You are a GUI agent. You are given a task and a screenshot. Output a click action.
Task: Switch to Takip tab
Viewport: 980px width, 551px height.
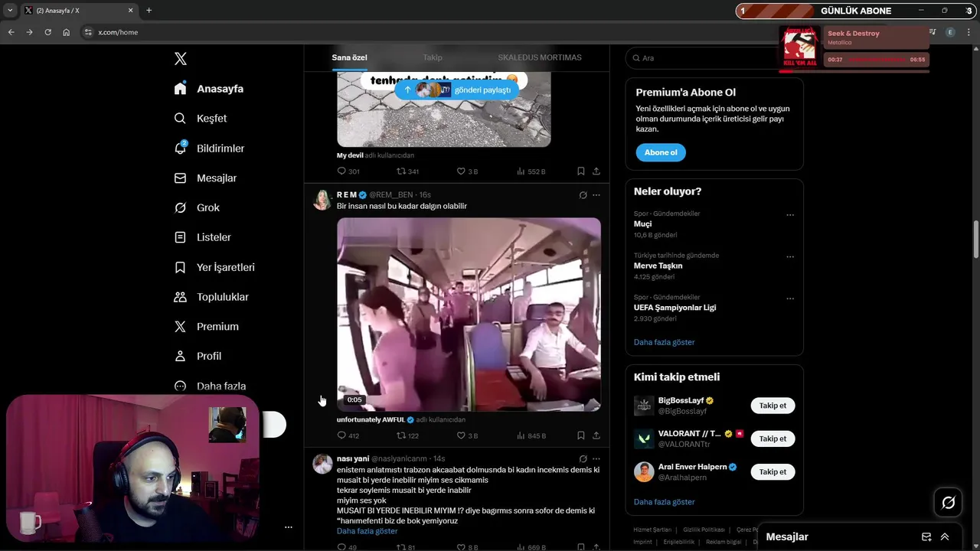pos(433,57)
